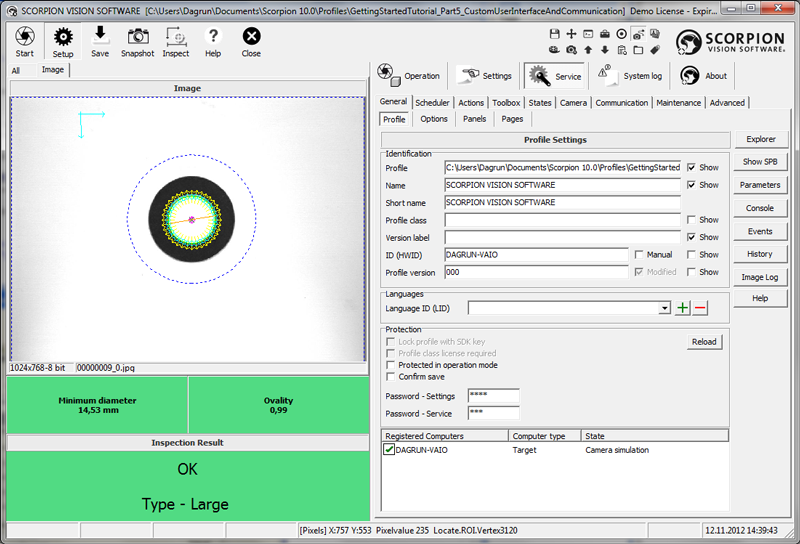Image resolution: width=800 pixels, height=544 pixels.
Task: Check the Confirm save option
Action: point(390,377)
